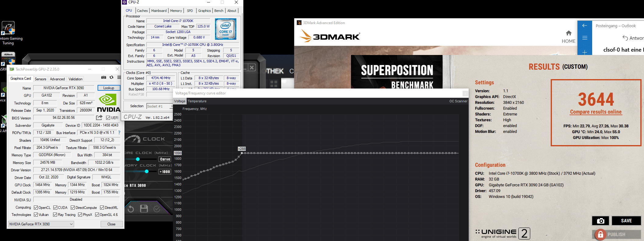Click the SAVE button in Superposition results

626,221
